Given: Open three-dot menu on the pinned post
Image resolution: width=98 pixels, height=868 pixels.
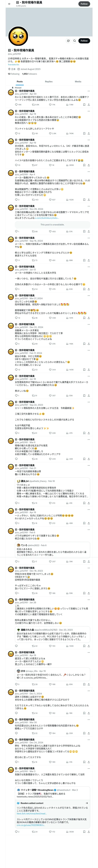Looking at the screenshot, I should click(89, 91).
